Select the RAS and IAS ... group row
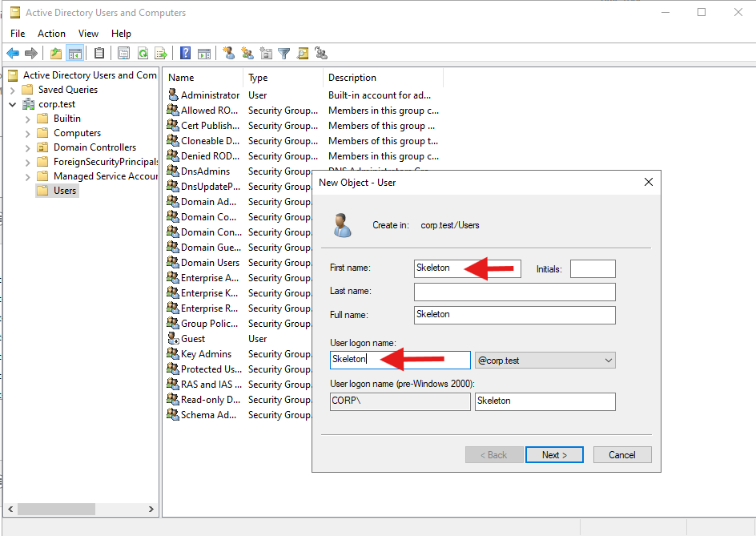 click(x=239, y=384)
